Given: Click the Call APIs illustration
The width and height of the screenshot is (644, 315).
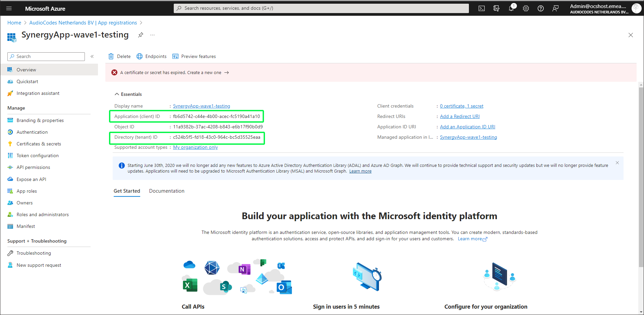Looking at the screenshot, I should tap(237, 277).
